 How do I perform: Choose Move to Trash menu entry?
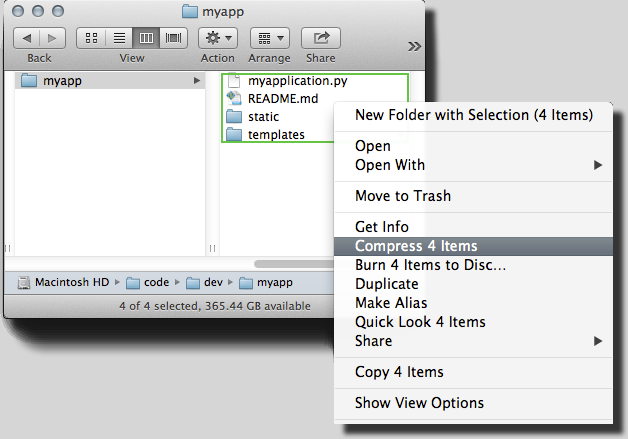coord(403,196)
